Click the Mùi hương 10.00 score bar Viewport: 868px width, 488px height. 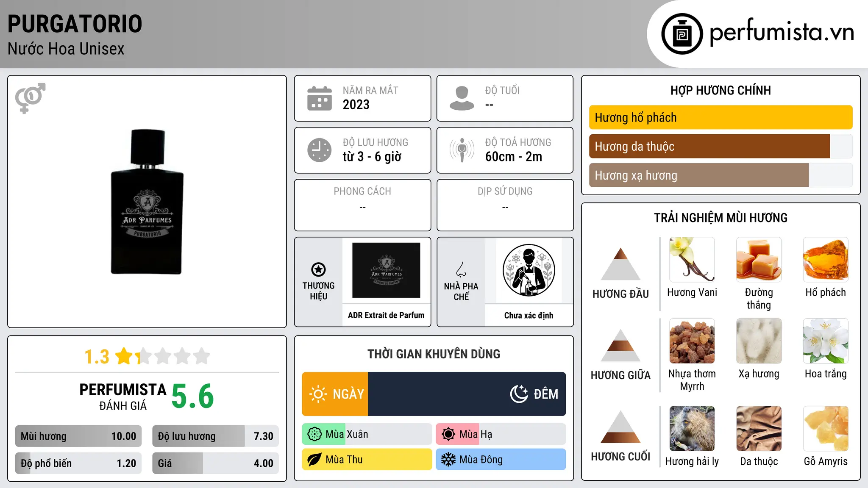(x=78, y=436)
